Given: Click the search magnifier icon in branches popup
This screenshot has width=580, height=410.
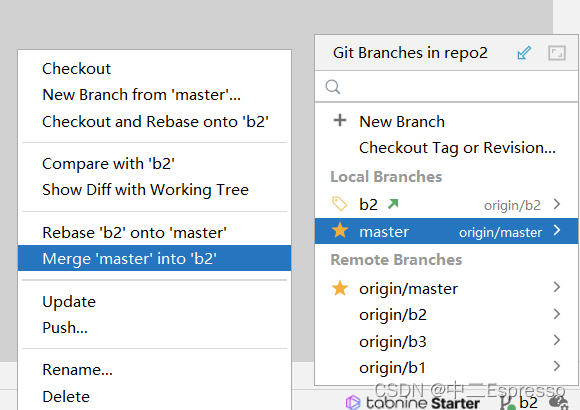Looking at the screenshot, I should click(x=333, y=87).
